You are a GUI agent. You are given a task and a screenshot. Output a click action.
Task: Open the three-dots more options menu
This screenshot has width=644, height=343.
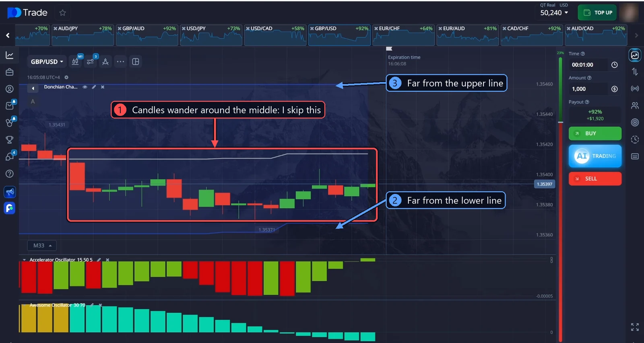pos(120,62)
